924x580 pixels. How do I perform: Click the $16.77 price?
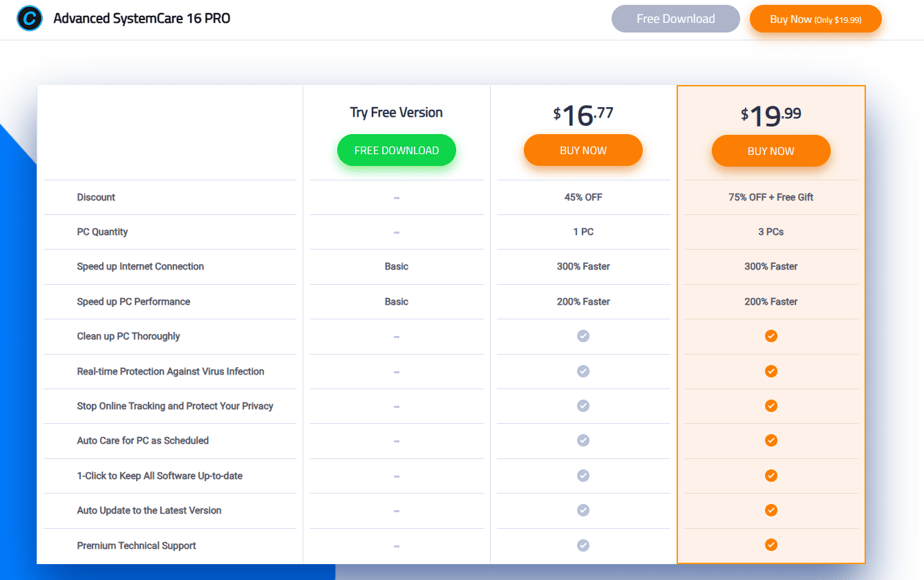click(583, 115)
